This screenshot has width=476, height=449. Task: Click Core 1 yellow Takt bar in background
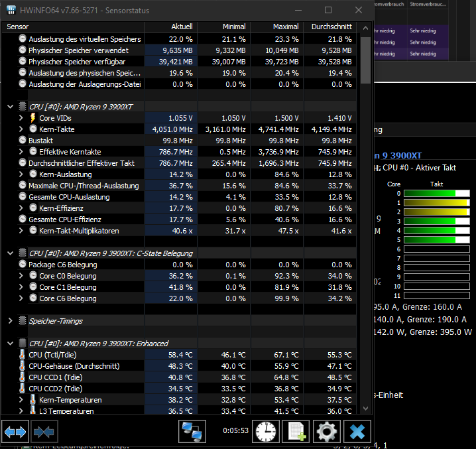coord(436,203)
